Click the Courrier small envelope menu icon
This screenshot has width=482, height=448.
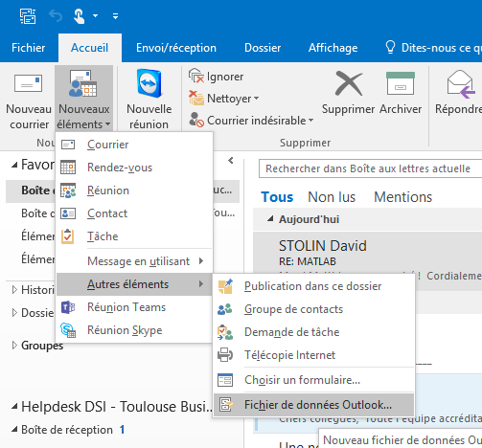click(x=68, y=145)
